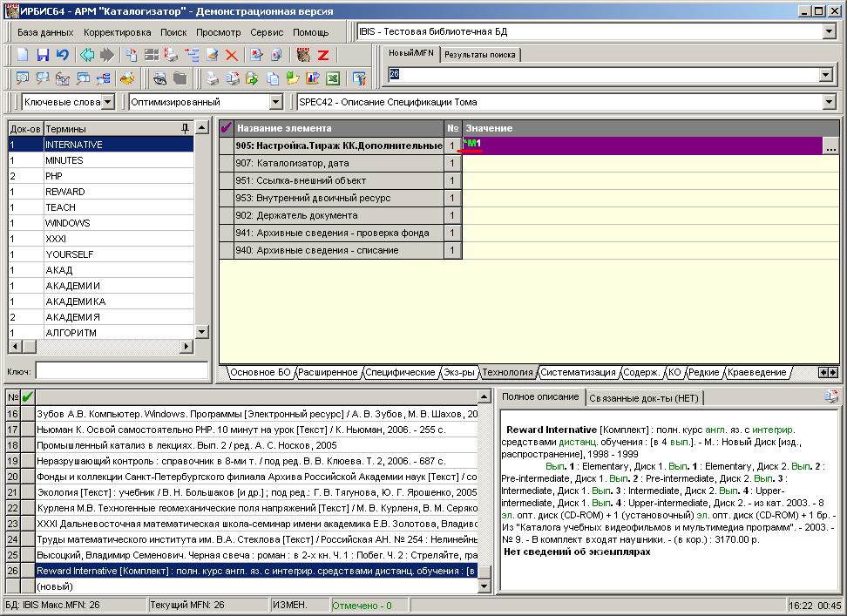Click the eye view icon

point(160,78)
